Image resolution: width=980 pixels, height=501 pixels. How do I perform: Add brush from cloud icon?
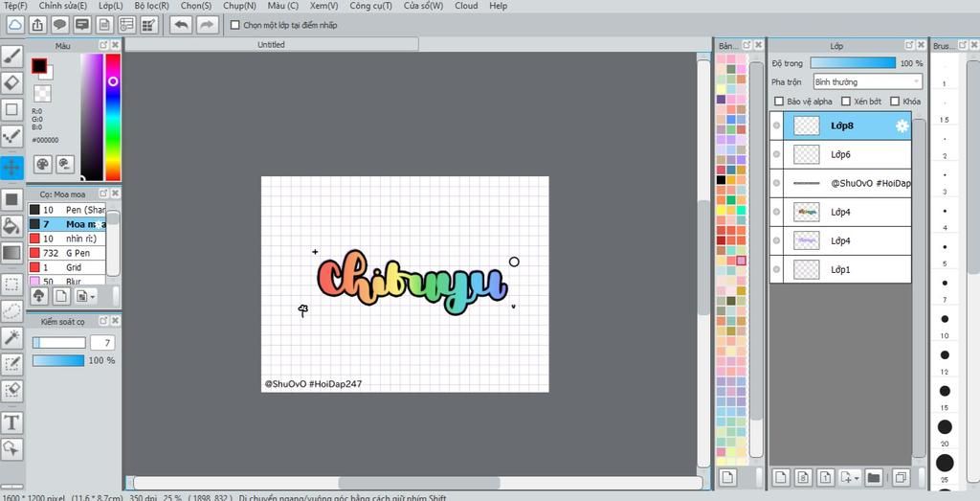point(38,296)
